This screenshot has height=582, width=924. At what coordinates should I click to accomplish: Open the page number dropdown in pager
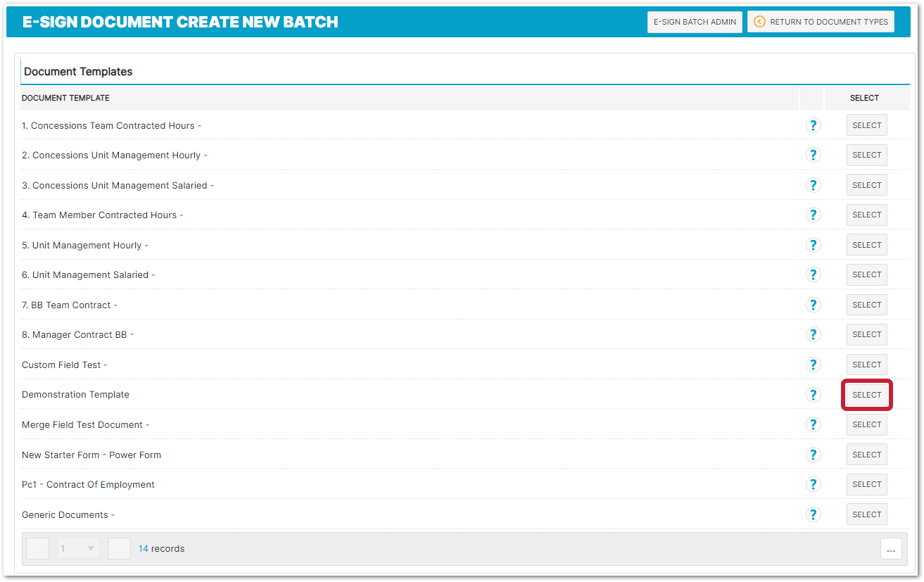point(78,549)
